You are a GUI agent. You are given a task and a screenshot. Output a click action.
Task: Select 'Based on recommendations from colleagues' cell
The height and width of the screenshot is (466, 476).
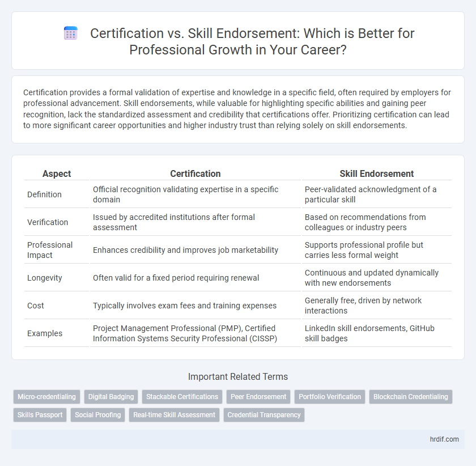376,222
